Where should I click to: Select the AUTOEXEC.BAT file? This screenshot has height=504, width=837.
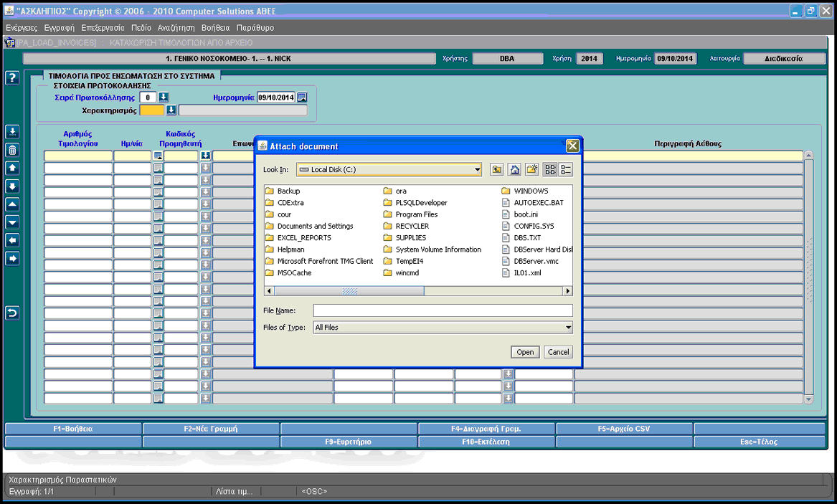tap(533, 203)
